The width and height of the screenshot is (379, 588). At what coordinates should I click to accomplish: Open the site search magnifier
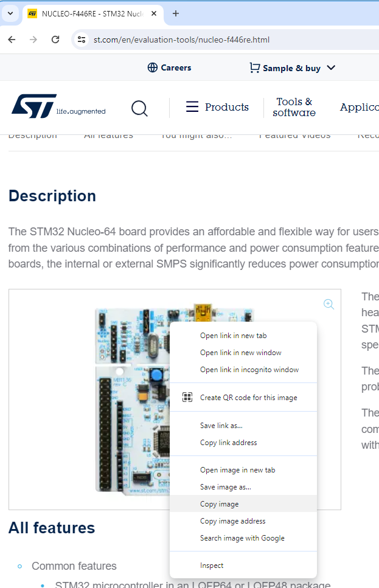coord(139,108)
